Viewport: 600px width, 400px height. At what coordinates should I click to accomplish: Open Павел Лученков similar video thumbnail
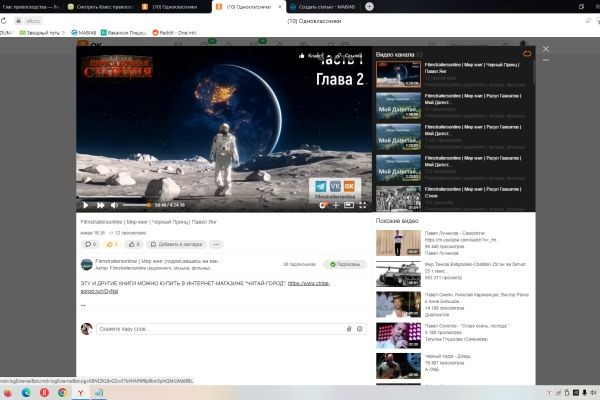click(x=398, y=243)
